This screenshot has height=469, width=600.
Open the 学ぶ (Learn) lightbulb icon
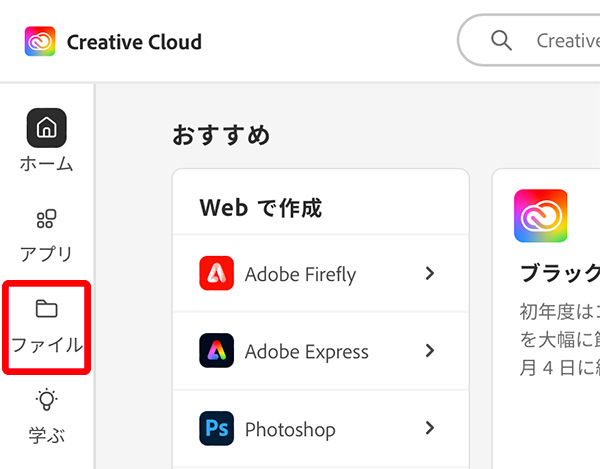[47, 400]
